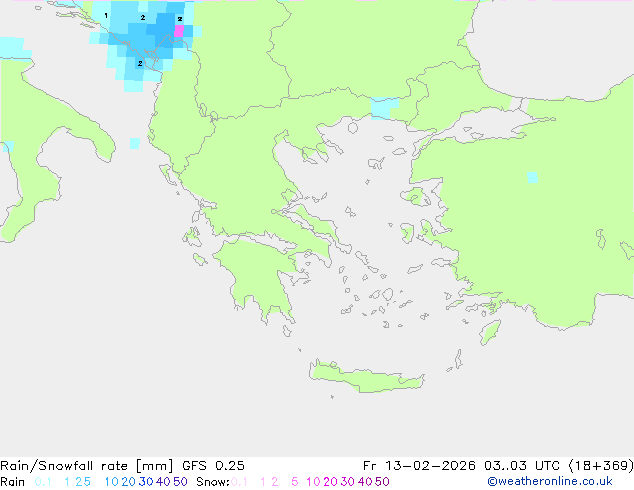
Task: Click the "(18+369)" forecast run text
Action: coord(601,466)
